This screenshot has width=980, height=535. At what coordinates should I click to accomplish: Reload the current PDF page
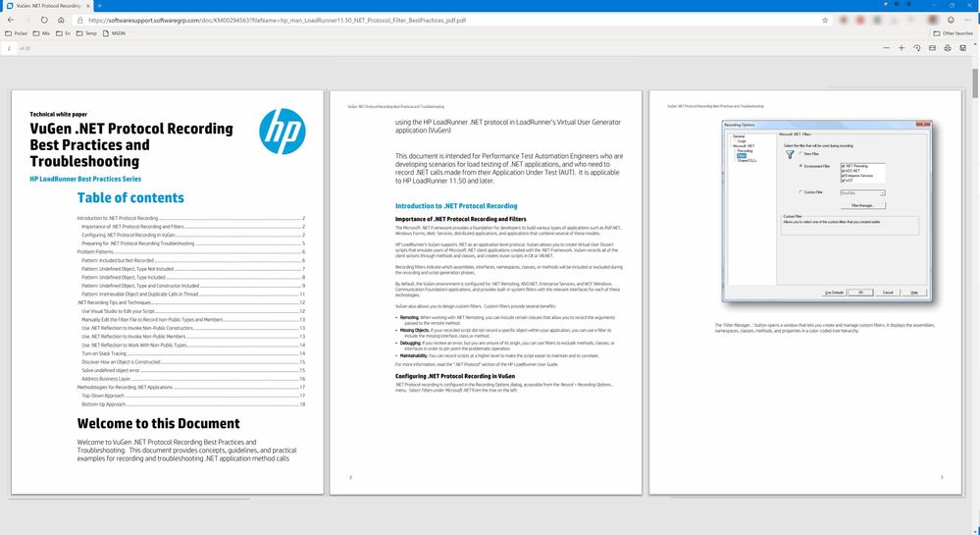click(x=44, y=20)
